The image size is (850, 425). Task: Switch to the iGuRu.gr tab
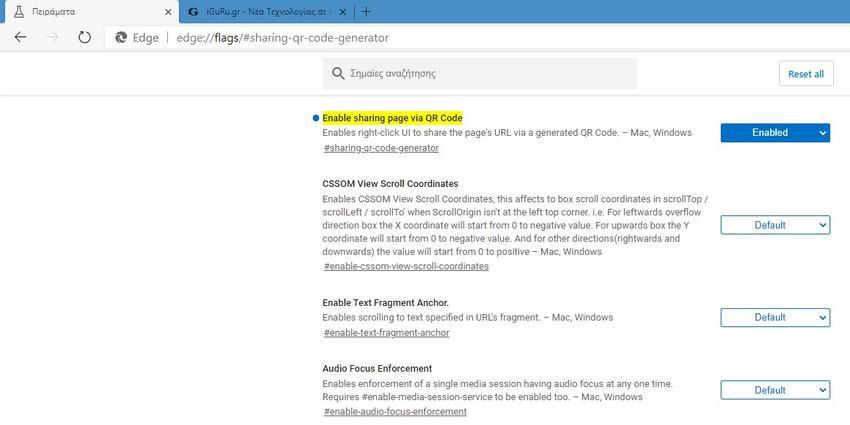click(266, 12)
